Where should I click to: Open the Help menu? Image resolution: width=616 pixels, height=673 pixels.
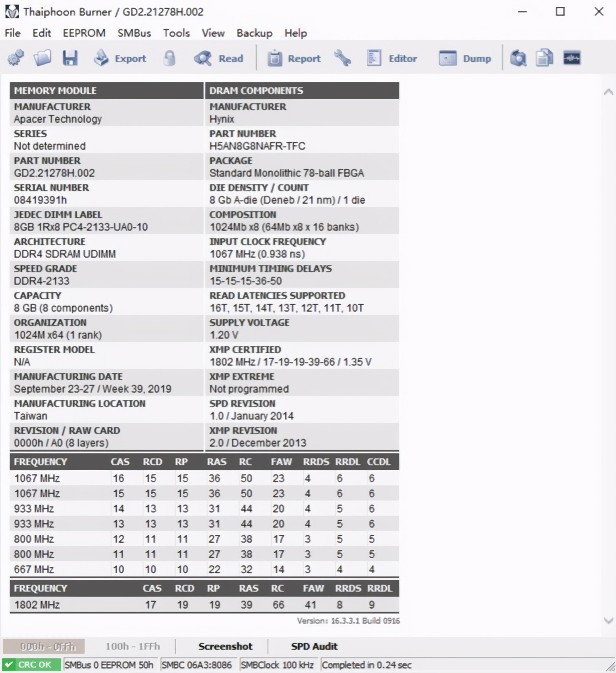tap(296, 33)
